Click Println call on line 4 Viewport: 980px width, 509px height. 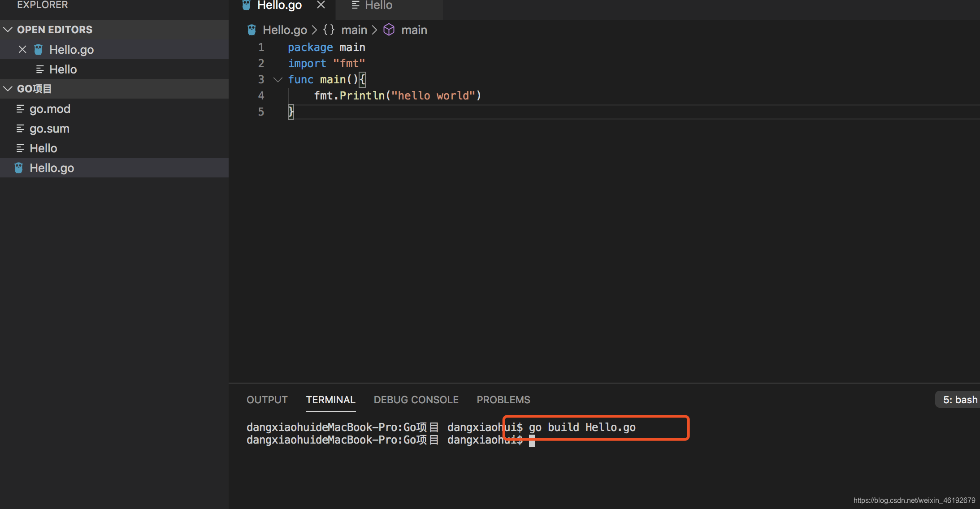(x=362, y=95)
